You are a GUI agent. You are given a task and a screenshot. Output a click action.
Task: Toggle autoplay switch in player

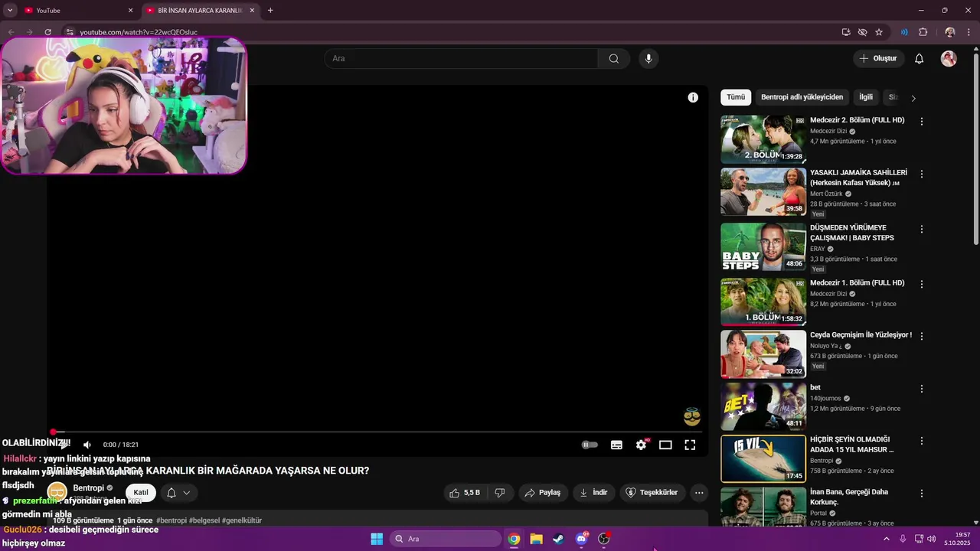tap(590, 445)
